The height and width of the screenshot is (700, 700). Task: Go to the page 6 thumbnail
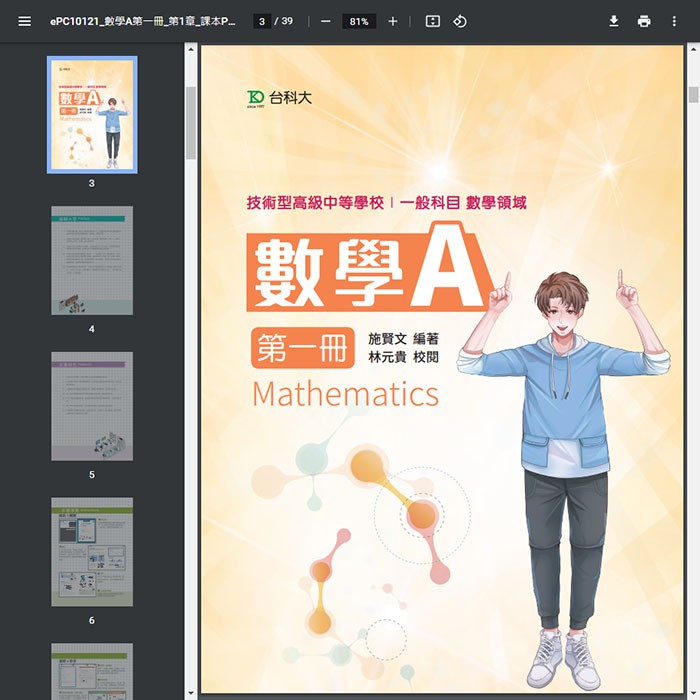pyautogui.click(x=92, y=552)
